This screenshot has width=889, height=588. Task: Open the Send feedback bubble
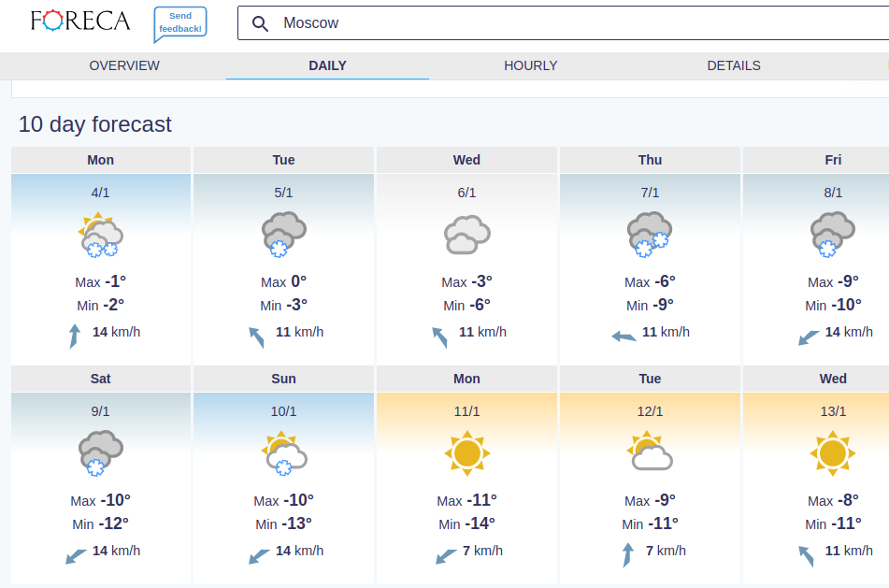pyautogui.click(x=180, y=23)
